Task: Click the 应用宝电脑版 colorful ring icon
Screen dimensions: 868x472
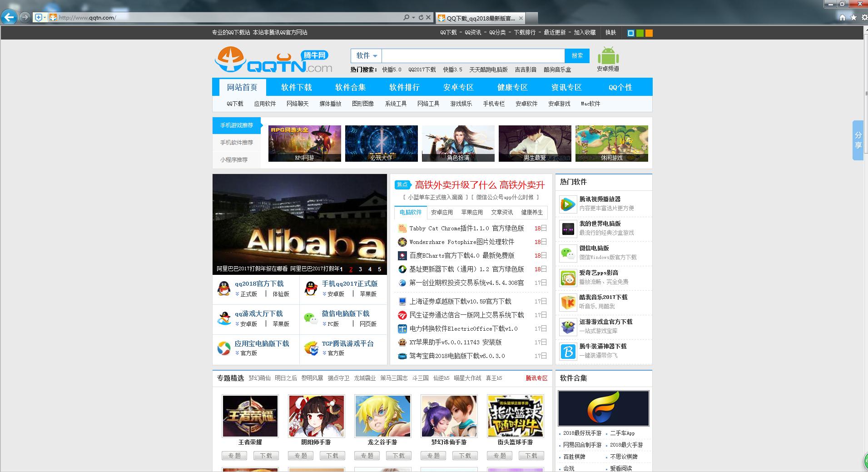Action: (223, 348)
